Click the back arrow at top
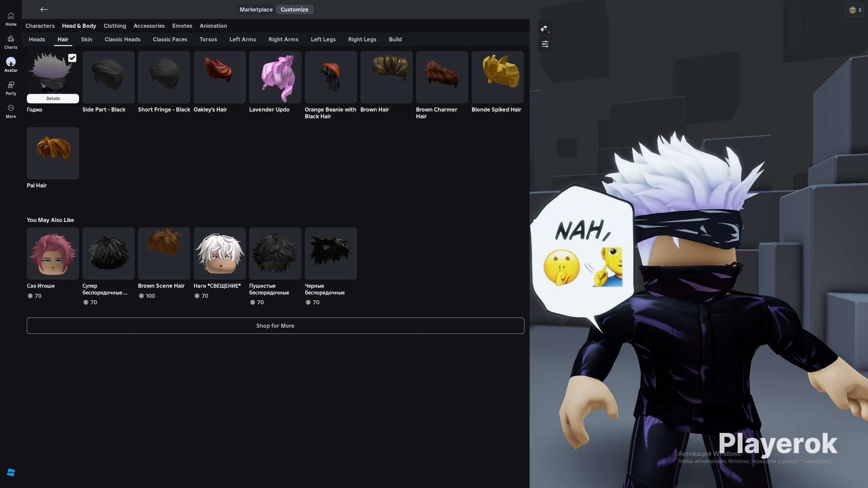 44,9
